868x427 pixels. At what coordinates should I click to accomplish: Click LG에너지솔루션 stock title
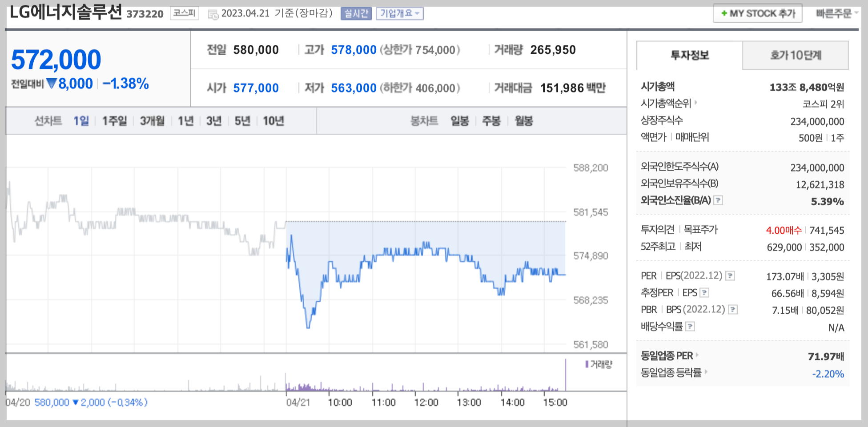65,12
